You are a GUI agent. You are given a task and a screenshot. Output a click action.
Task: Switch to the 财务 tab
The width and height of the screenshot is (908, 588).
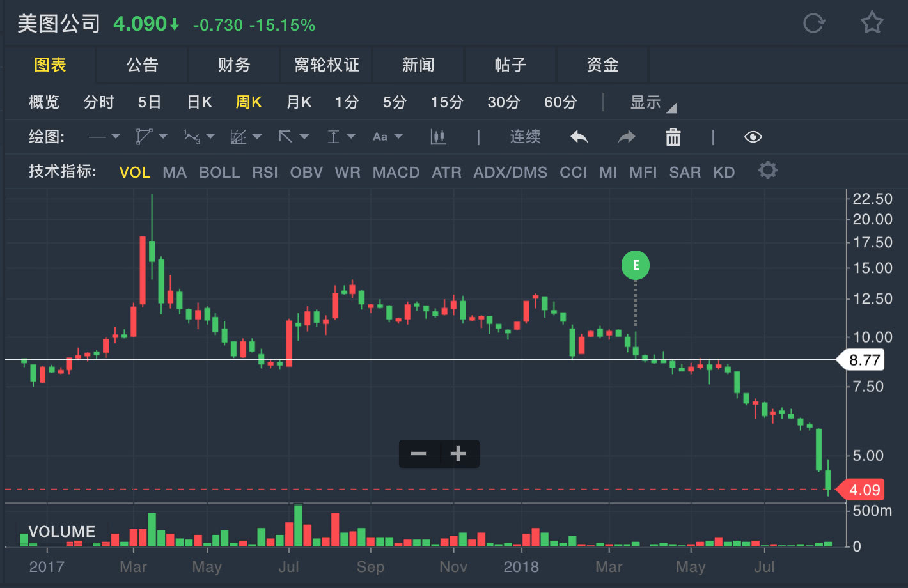[x=234, y=65]
